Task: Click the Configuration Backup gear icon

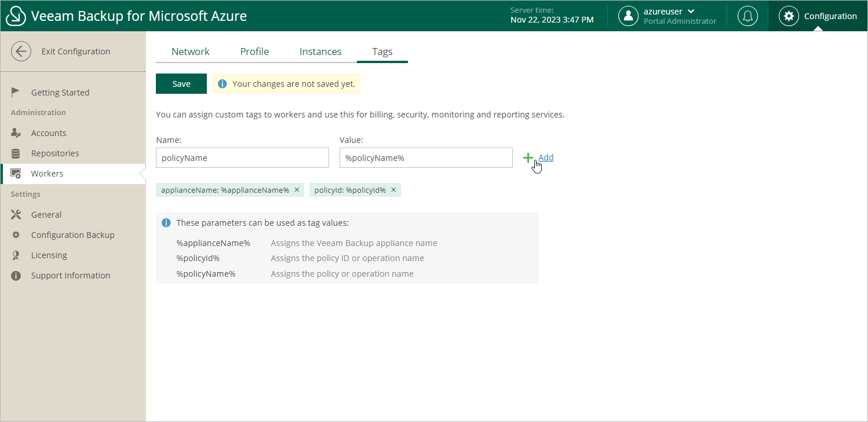Action: coord(16,235)
